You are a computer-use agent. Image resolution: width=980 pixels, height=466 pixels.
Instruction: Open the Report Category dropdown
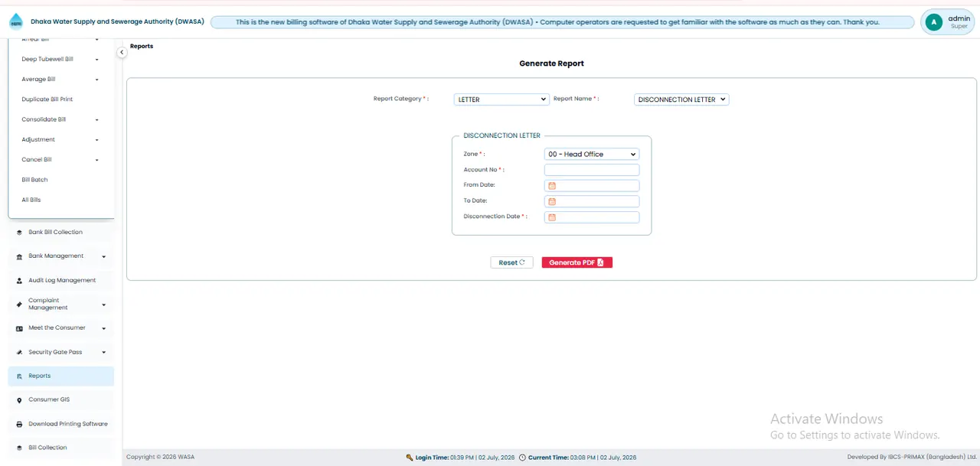click(x=501, y=99)
